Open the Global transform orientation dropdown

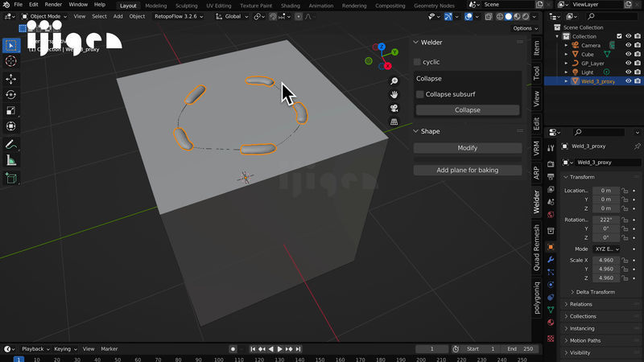click(232, 16)
